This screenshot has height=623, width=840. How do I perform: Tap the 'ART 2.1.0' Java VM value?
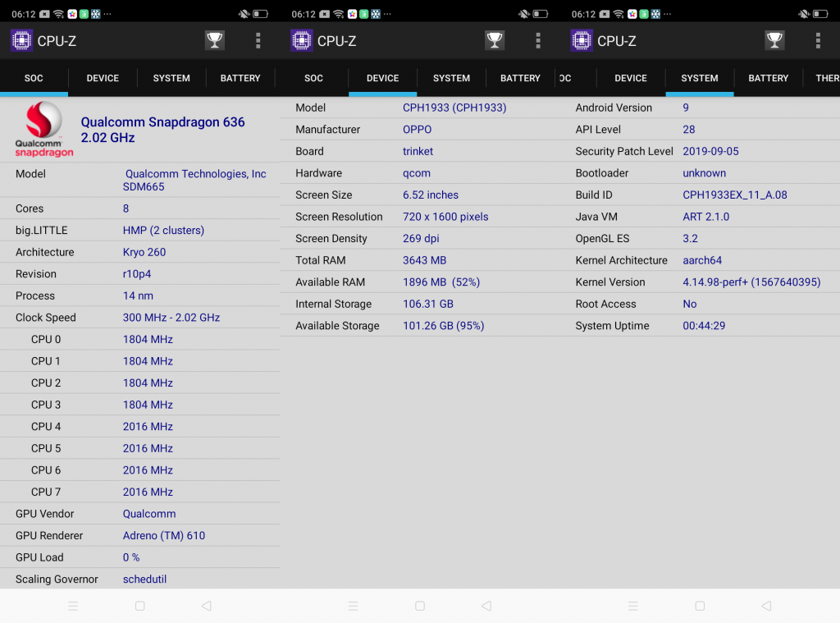pos(705,217)
